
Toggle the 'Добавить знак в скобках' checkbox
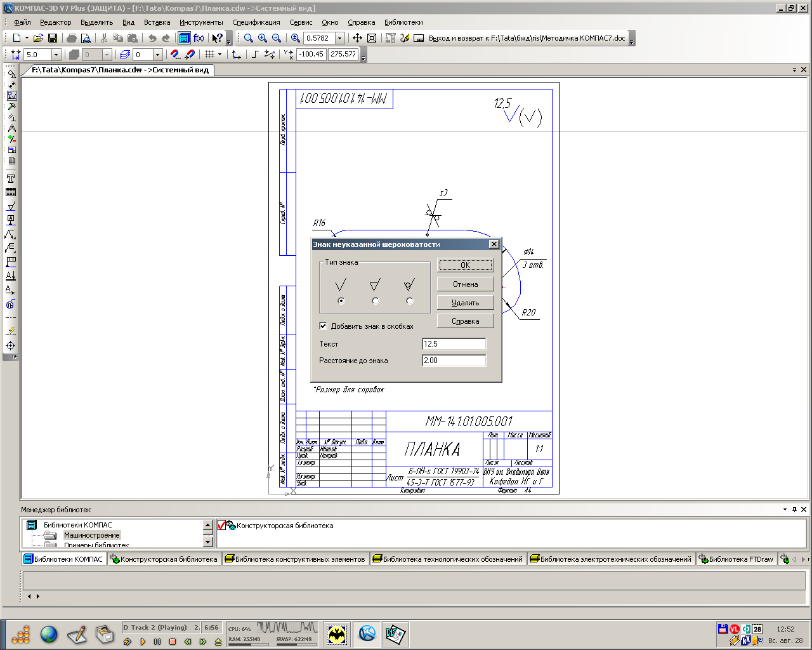tap(324, 326)
